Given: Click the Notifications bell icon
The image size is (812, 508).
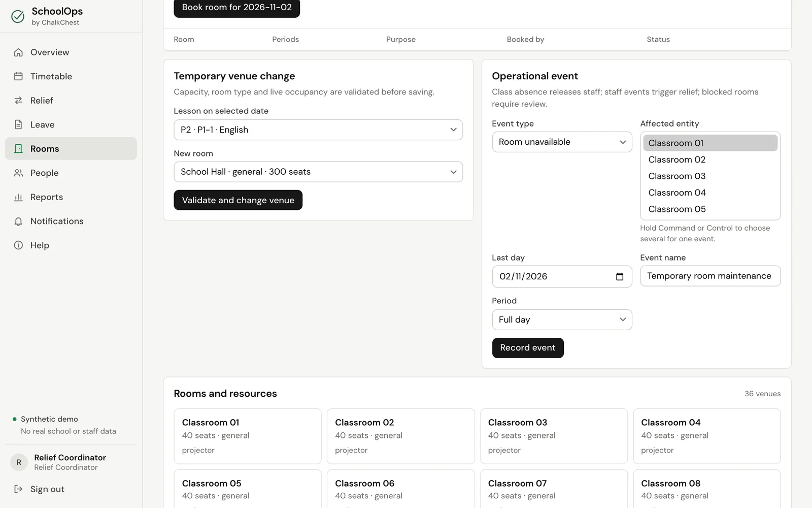Looking at the screenshot, I should coord(18,221).
